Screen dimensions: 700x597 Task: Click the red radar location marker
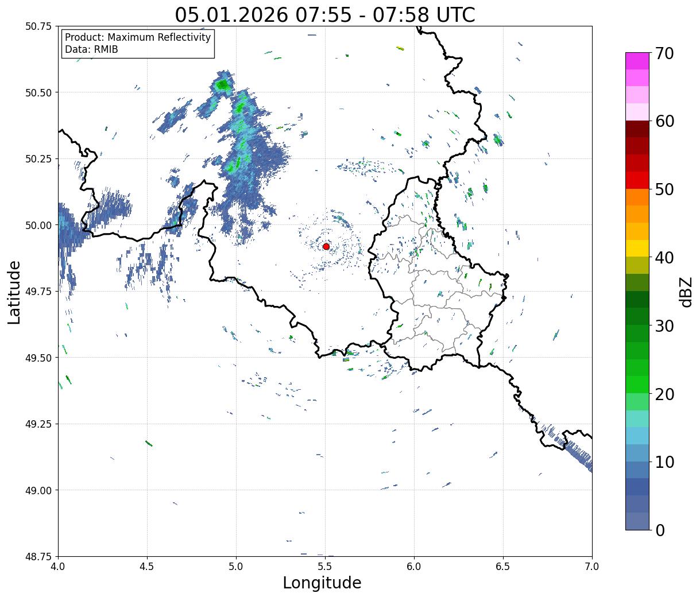coord(326,246)
